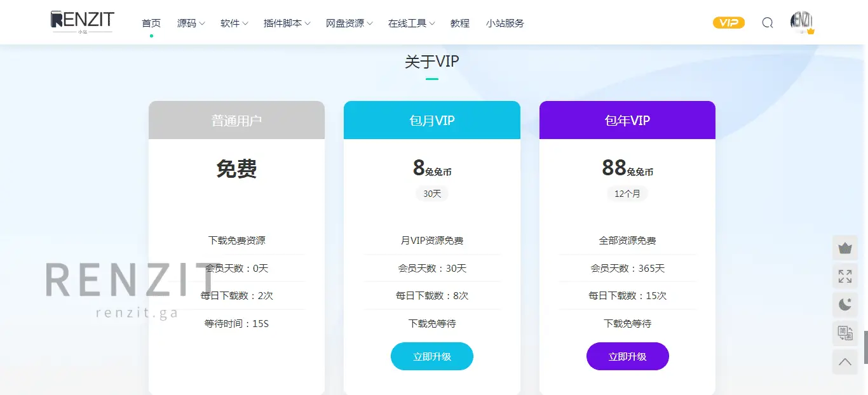Screen dimensions: 868x395
Task: Open the 在线工具 dropdown menu
Action: [x=411, y=23]
